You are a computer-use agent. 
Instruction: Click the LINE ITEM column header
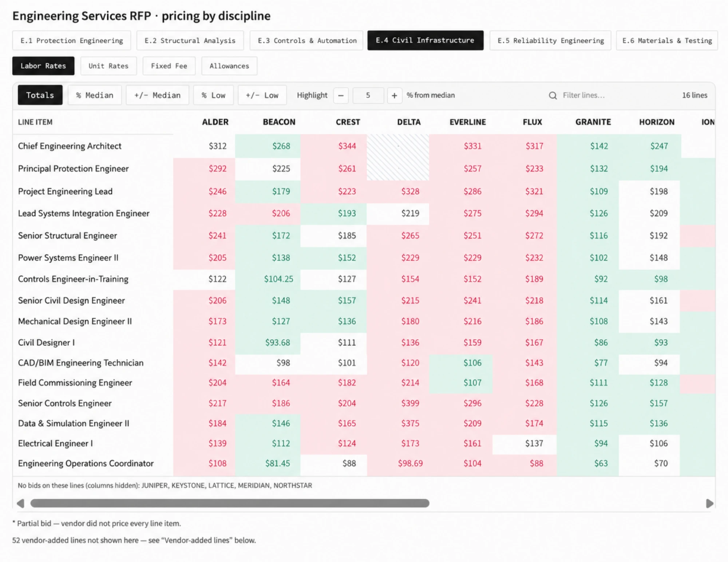click(x=35, y=122)
